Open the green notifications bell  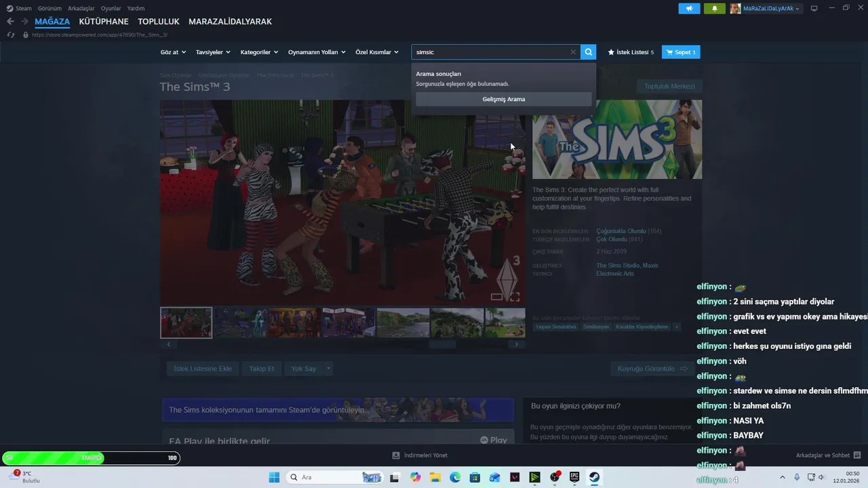click(x=714, y=9)
